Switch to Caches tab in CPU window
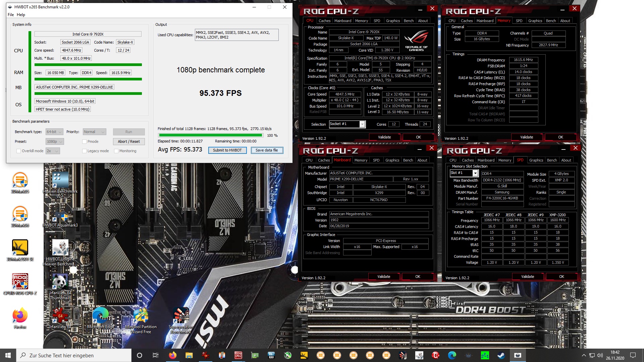This screenshot has height=362, width=644. coord(324,21)
